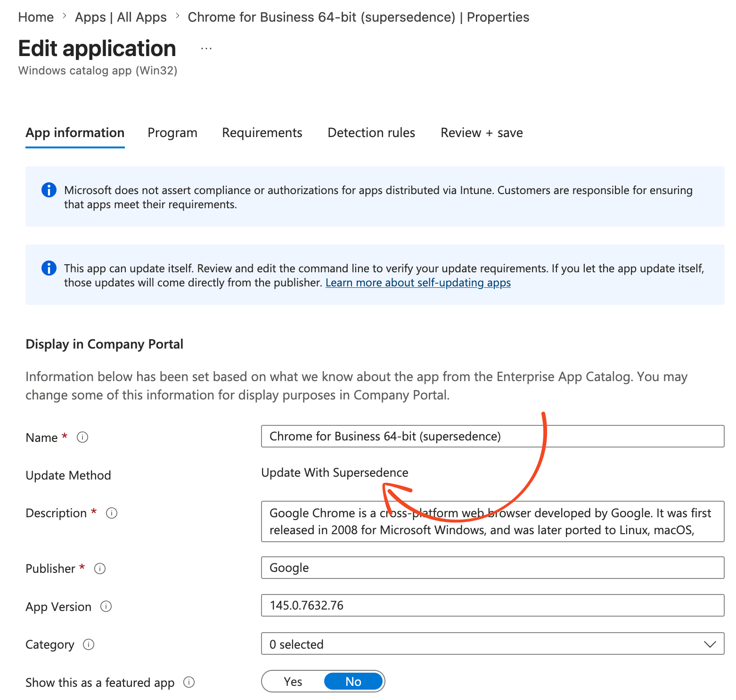Click the Description info icon
This screenshot has height=700, width=736.
pyautogui.click(x=112, y=513)
